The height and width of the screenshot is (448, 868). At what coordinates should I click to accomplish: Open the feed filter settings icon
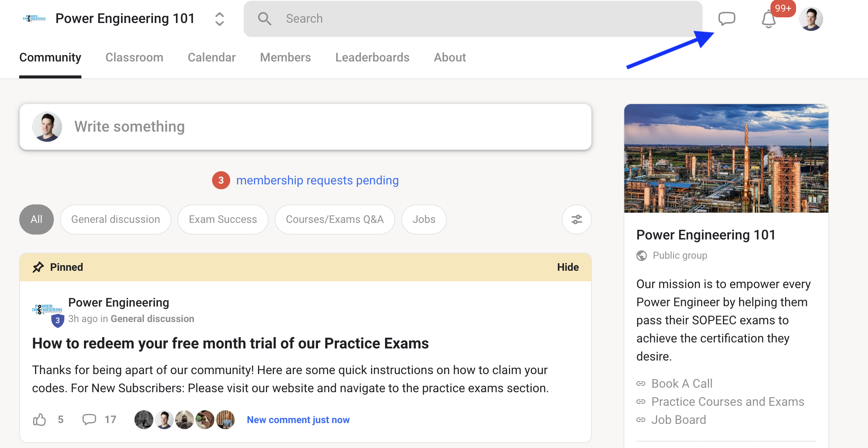[576, 219]
